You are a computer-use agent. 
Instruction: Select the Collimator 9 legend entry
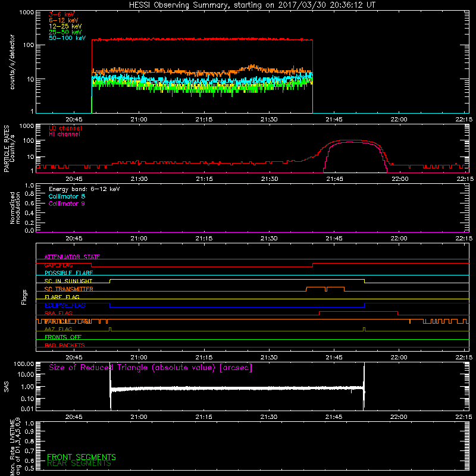point(67,203)
